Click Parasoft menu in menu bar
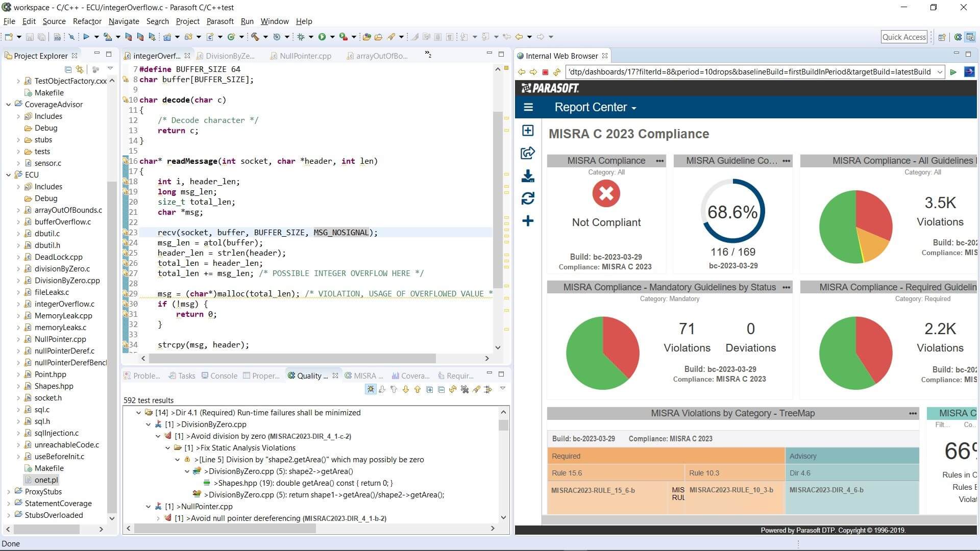The image size is (980, 551). click(x=219, y=21)
